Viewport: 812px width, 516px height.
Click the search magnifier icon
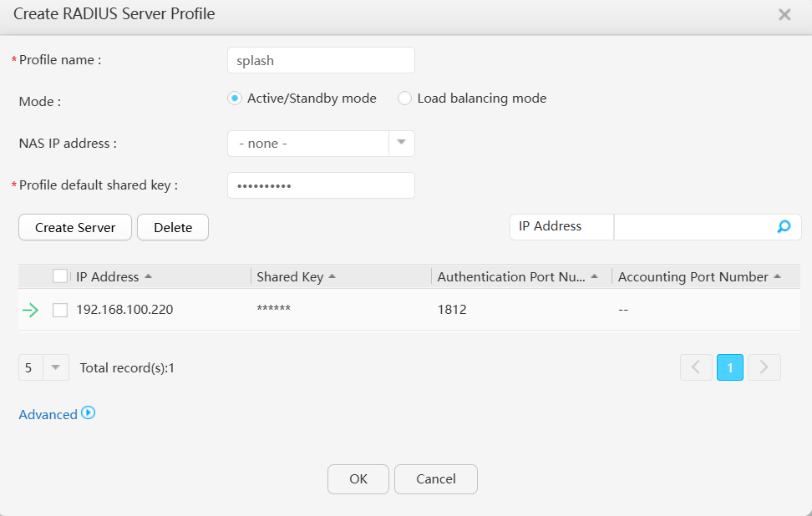784,226
